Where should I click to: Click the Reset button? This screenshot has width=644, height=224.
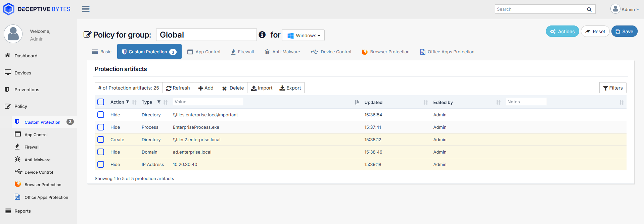tap(595, 32)
